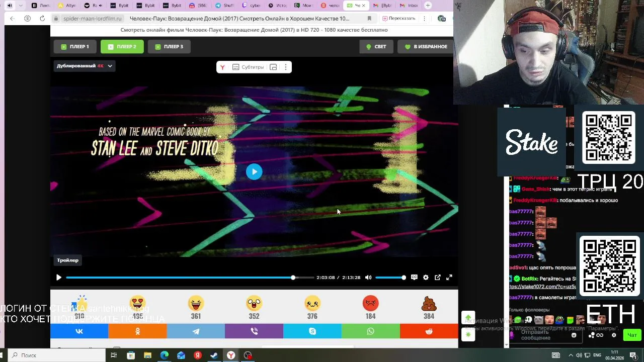
Task: Share the page via Skype
Action: point(312,331)
